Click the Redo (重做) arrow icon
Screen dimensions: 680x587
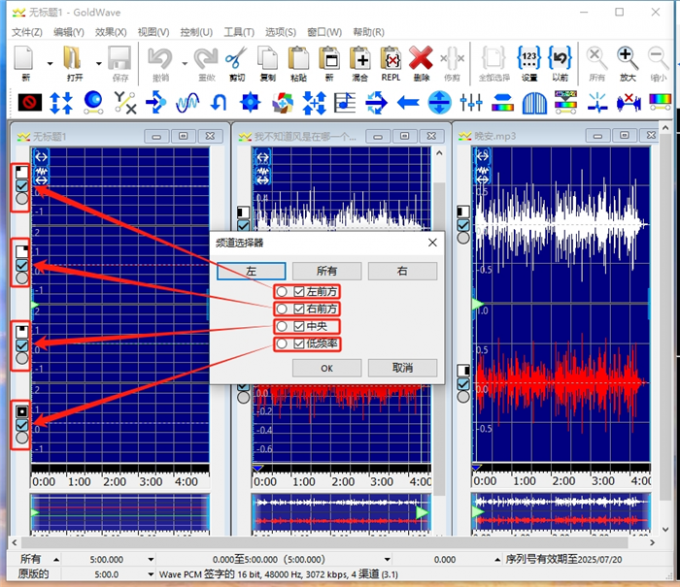pos(206,58)
